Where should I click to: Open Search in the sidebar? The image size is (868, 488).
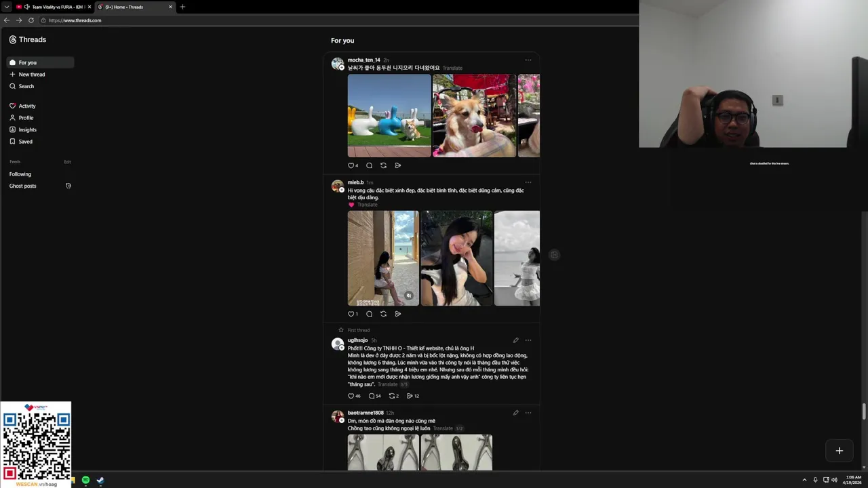tap(22, 86)
